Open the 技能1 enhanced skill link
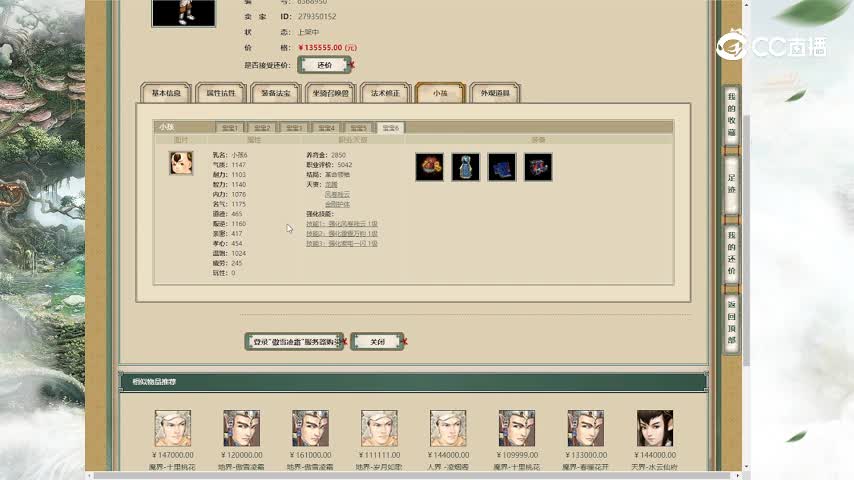Image resolution: width=854 pixels, height=480 pixels. (x=341, y=224)
